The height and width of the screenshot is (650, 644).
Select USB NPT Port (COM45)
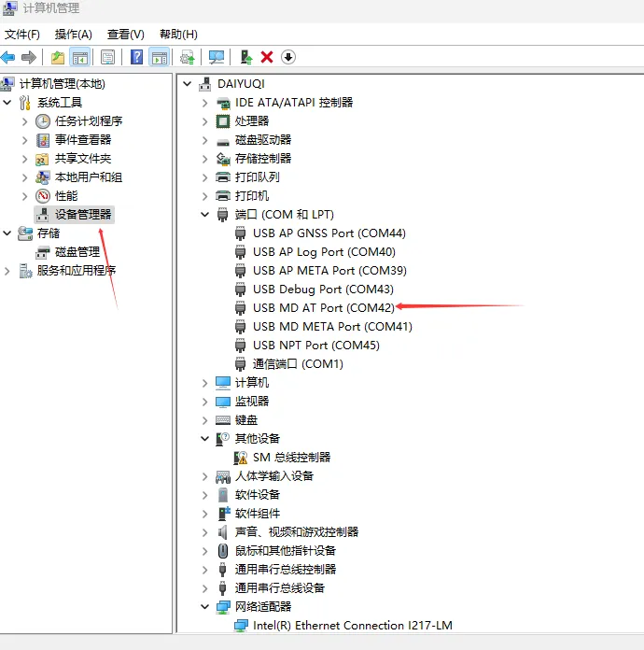point(316,345)
